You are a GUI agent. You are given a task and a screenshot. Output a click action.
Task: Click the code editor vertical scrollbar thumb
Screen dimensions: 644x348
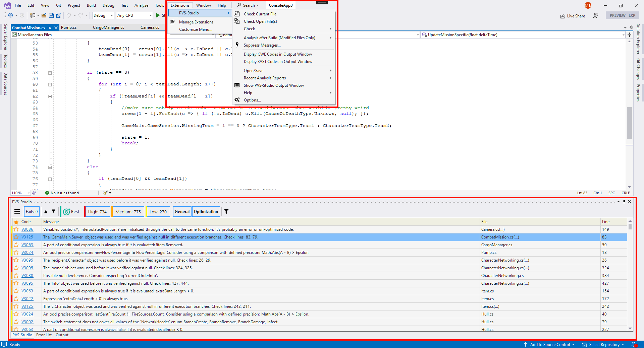tap(630, 123)
